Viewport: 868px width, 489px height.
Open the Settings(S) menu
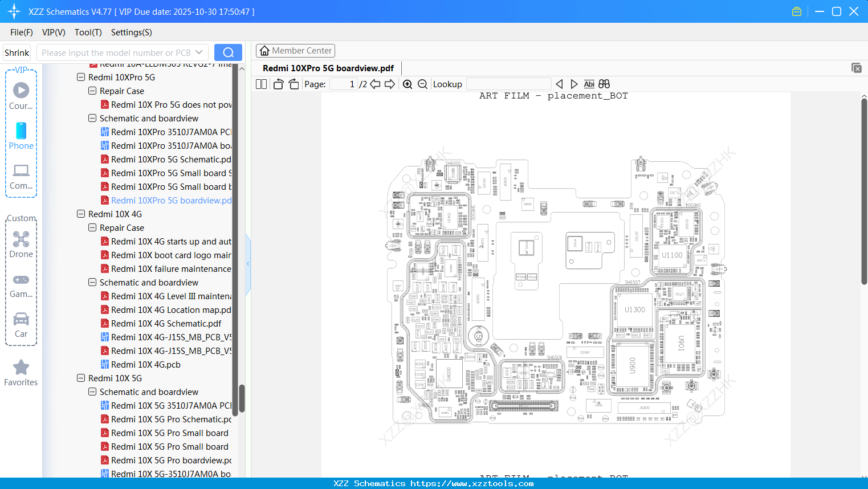point(131,32)
